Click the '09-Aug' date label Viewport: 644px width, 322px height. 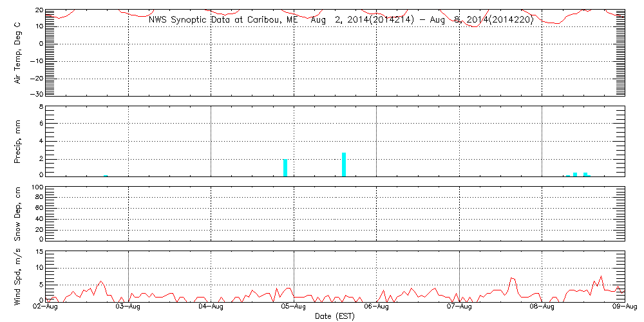pyautogui.click(x=625, y=307)
